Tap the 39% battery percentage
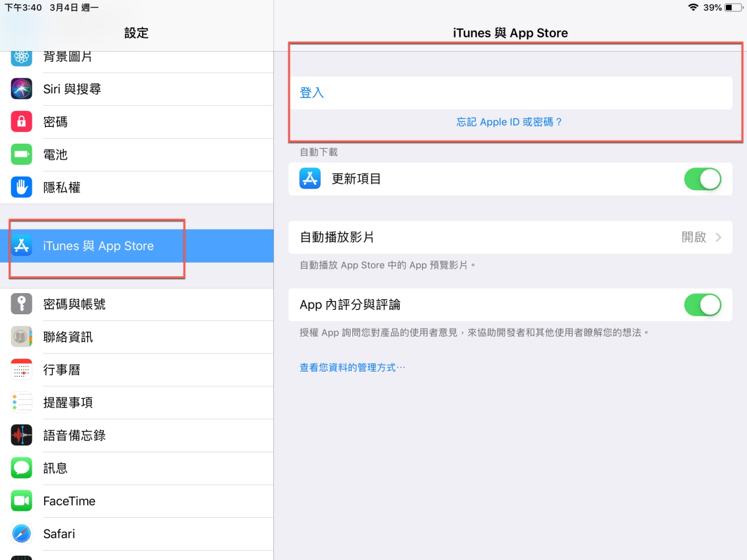 pos(713,7)
